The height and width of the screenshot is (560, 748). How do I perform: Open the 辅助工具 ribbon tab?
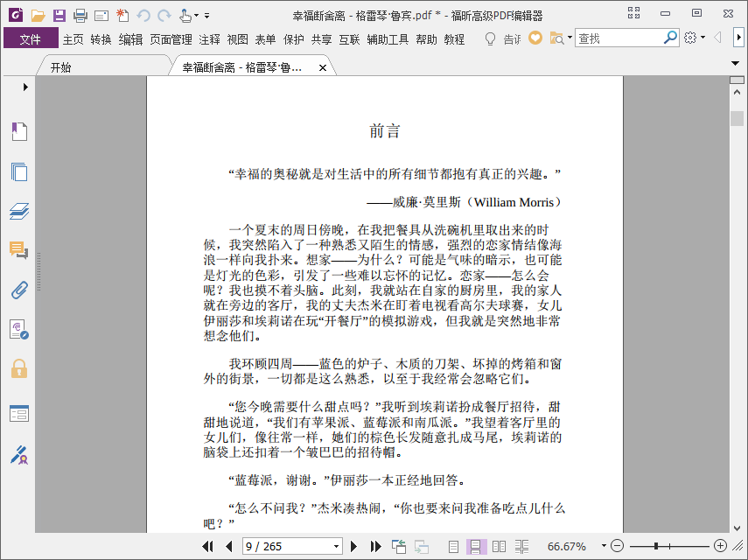pyautogui.click(x=388, y=39)
